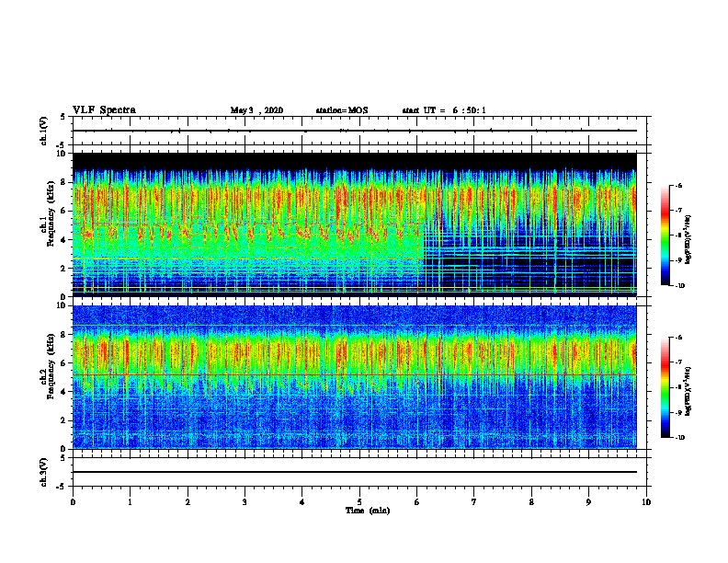Click the time axis tick label "6"
The image size is (728, 563).
417,502
